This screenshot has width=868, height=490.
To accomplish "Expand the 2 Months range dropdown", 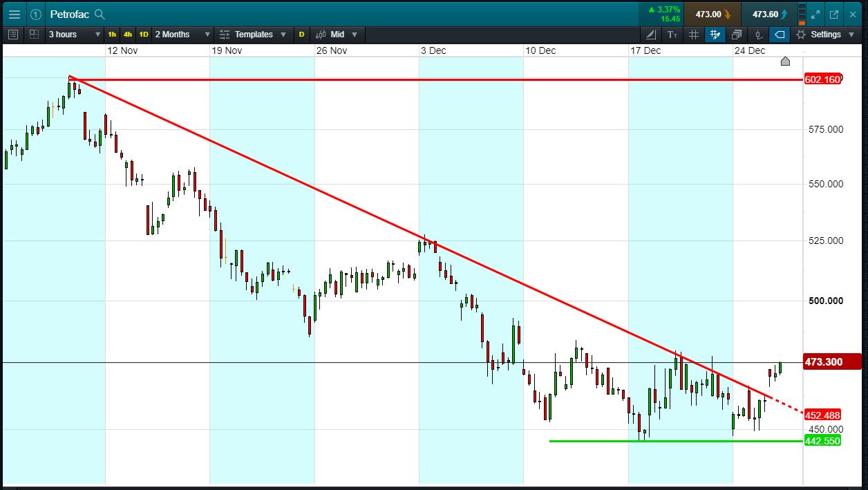I will pos(182,34).
